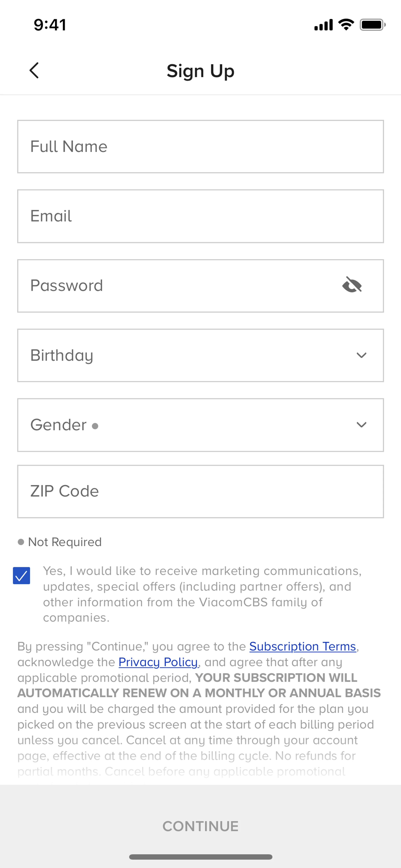Tap the 9:41 clock in status bar
This screenshot has height=868, width=401.
tap(50, 25)
